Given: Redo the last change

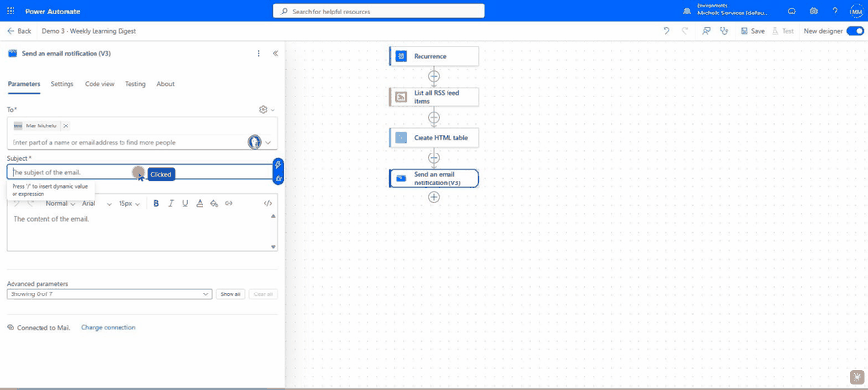Looking at the screenshot, I should (x=686, y=31).
